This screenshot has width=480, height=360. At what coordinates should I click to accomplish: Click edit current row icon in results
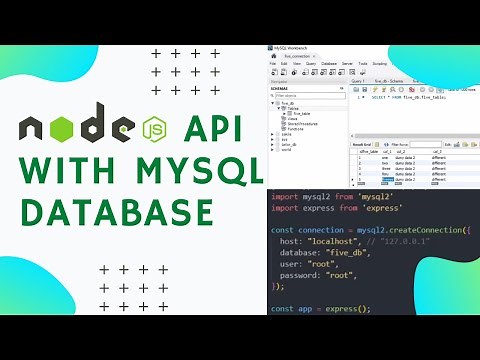457,144
